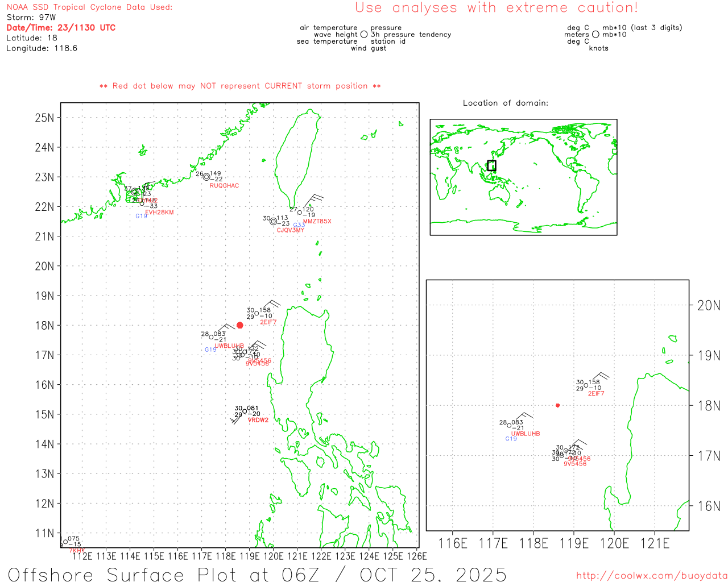Click the station circle in the right units legend
Viewport: 728px width, 582px height.
[595, 35]
